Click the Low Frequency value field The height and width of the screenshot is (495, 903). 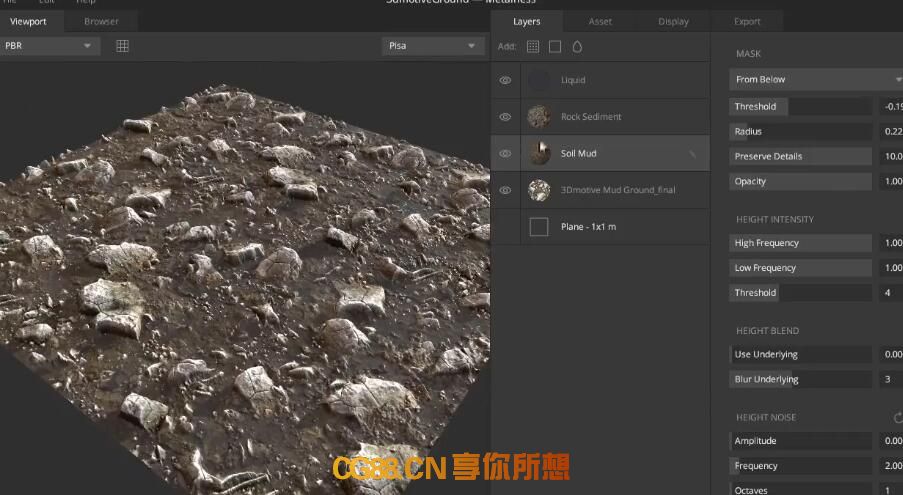click(x=891, y=268)
